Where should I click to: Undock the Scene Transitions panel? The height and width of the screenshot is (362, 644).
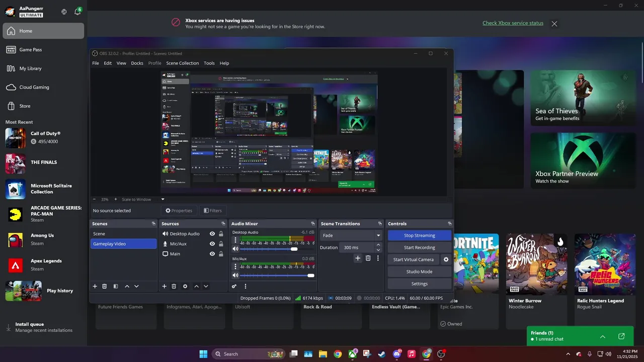pos(380,224)
